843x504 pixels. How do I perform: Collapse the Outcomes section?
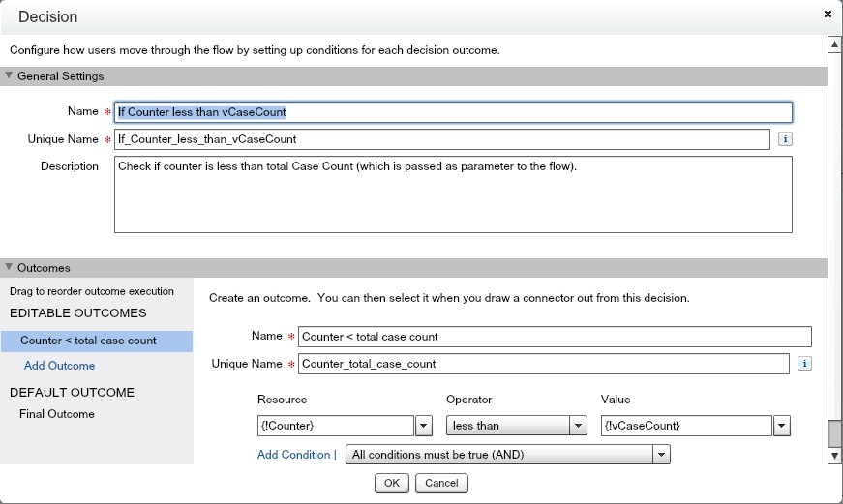pyautogui.click(x=9, y=267)
